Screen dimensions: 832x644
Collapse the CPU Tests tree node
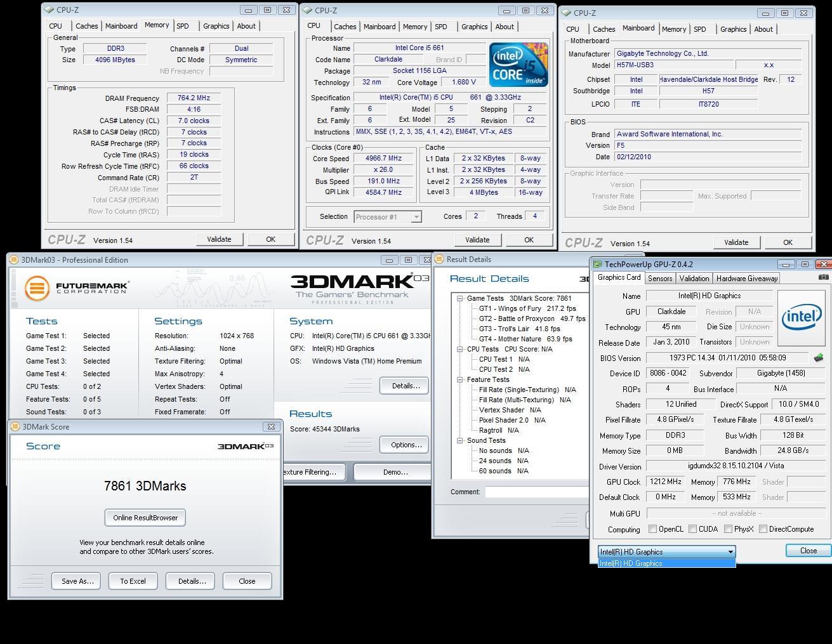click(459, 349)
